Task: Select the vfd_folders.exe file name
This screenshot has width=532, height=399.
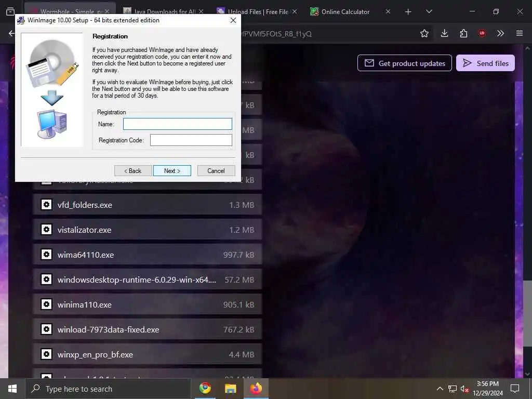Action: [85, 205]
